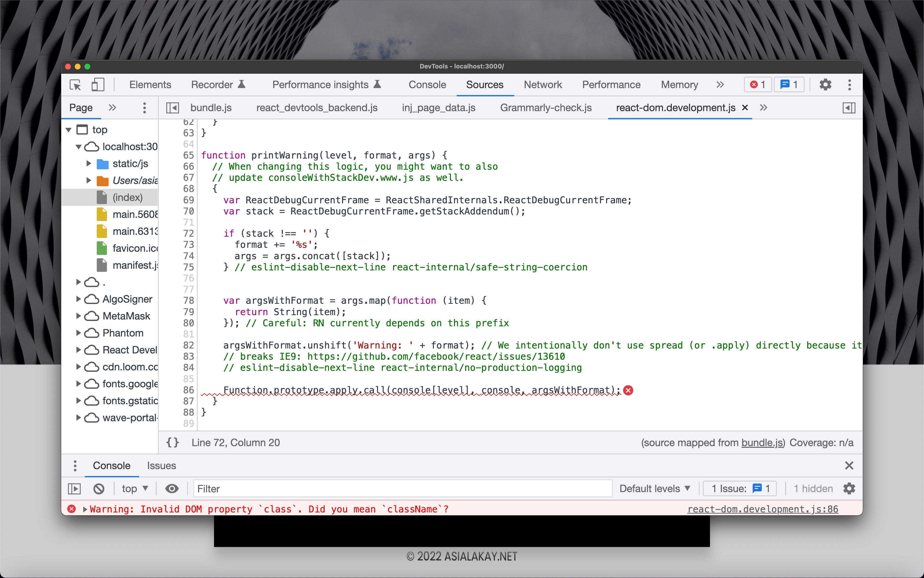Switch to the Network tab
The image size is (924, 578).
(x=542, y=84)
